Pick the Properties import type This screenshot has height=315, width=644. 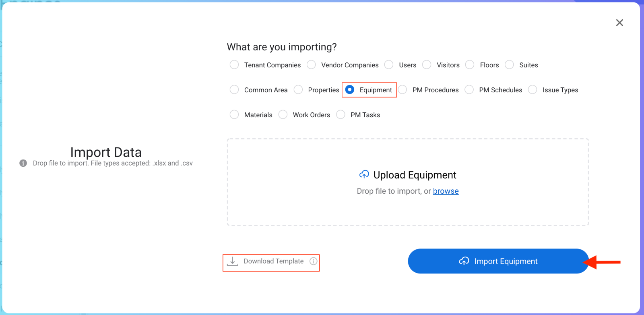click(x=298, y=90)
